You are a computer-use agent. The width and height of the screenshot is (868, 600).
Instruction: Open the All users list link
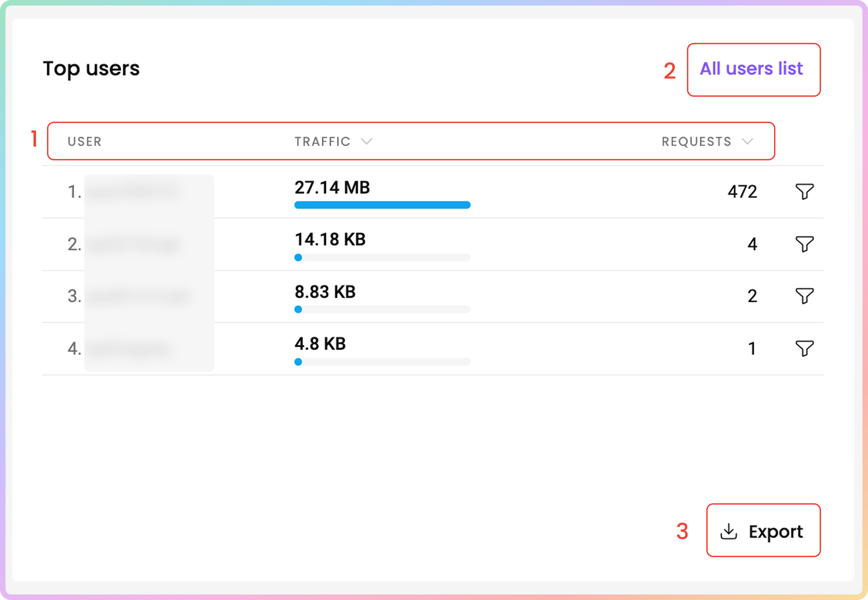tap(751, 69)
